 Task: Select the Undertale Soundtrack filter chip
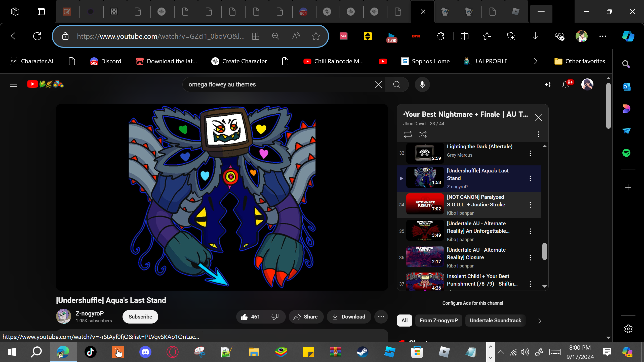click(495, 321)
